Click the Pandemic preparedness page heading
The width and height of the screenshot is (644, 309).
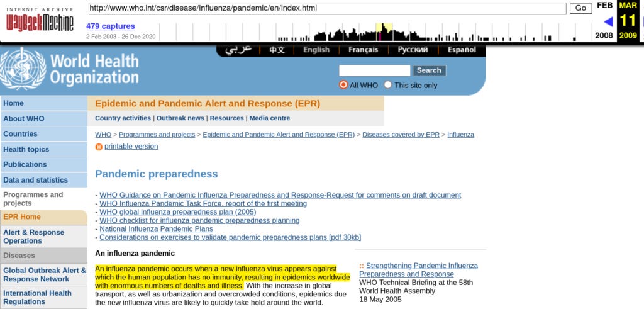157,174
